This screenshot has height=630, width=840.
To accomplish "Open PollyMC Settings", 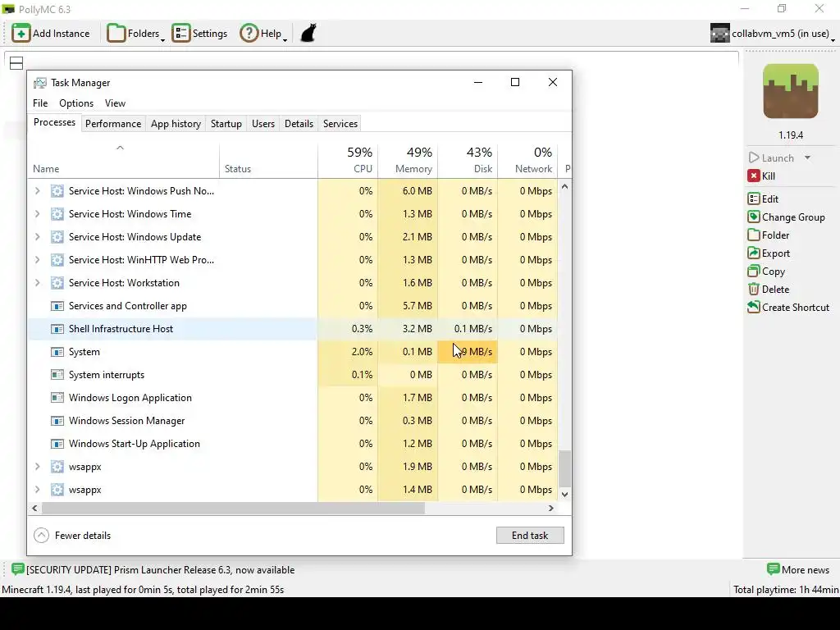I will point(200,33).
